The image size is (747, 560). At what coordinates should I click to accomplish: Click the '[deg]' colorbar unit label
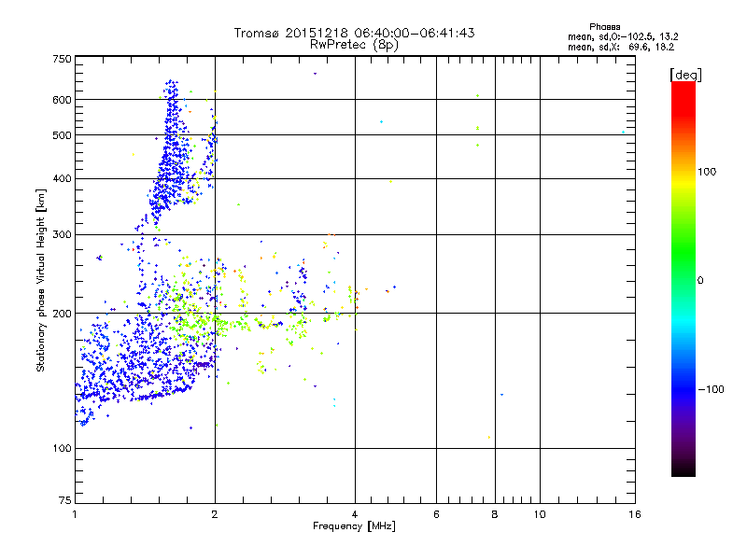pos(685,76)
